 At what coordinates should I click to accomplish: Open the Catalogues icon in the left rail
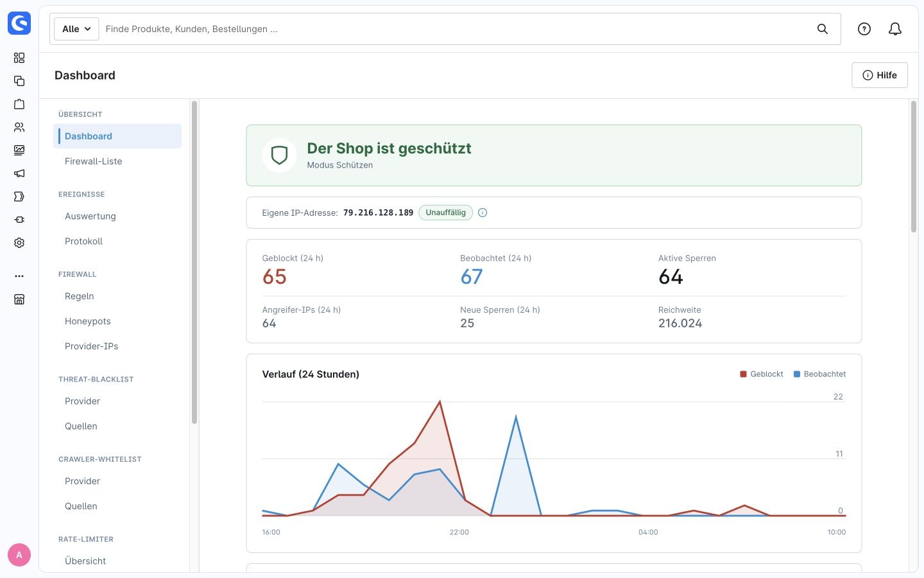pyautogui.click(x=19, y=81)
